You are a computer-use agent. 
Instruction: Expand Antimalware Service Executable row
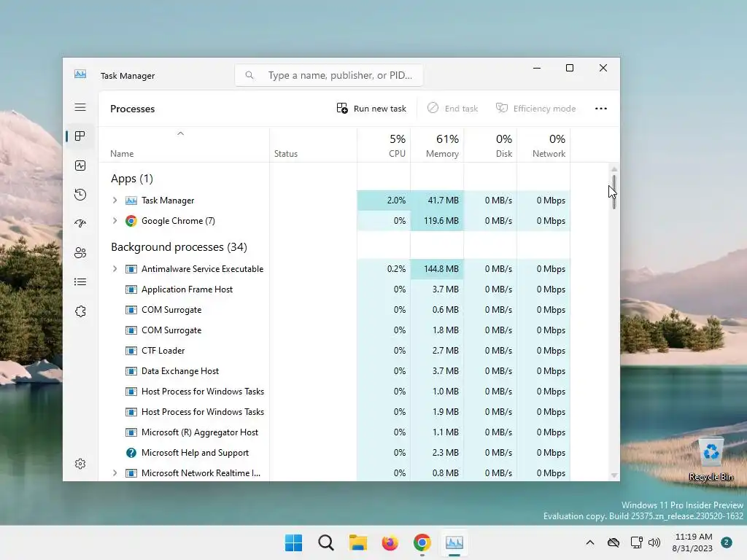click(x=115, y=269)
